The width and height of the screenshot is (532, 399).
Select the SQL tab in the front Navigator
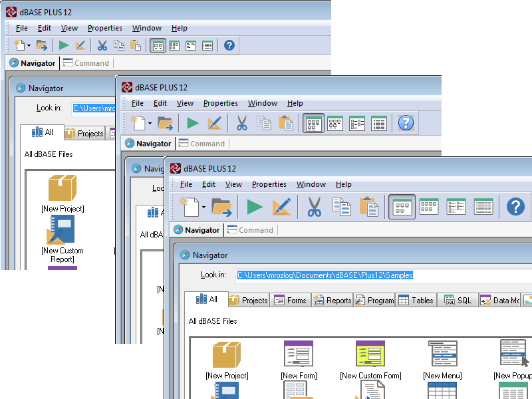tap(458, 301)
